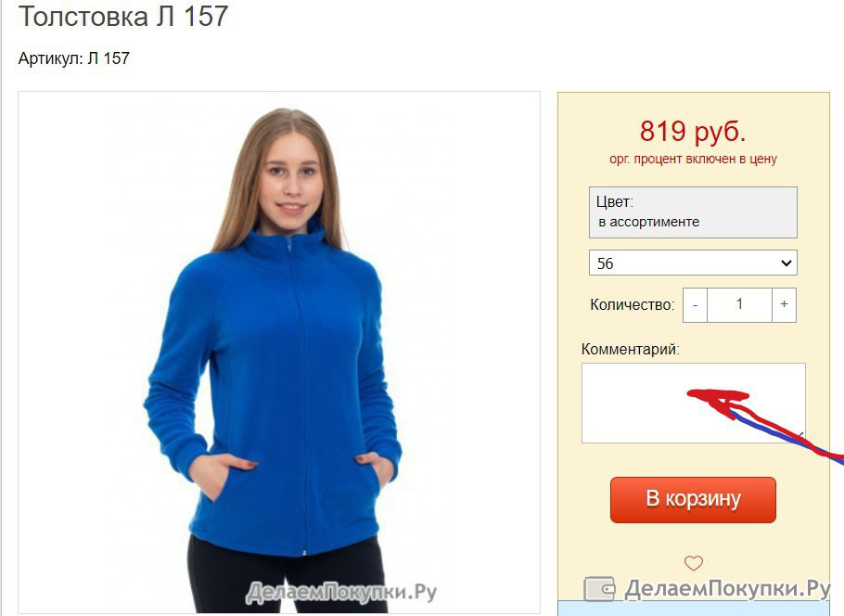The width and height of the screenshot is (844, 616).
Task: Click inside the Комментарий text area
Action: pos(694,403)
